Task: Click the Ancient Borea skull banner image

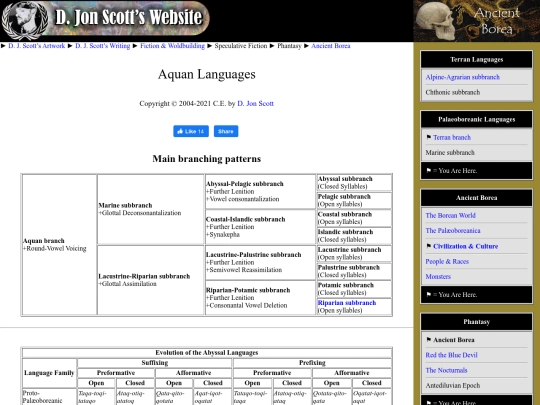Action: 477,21
